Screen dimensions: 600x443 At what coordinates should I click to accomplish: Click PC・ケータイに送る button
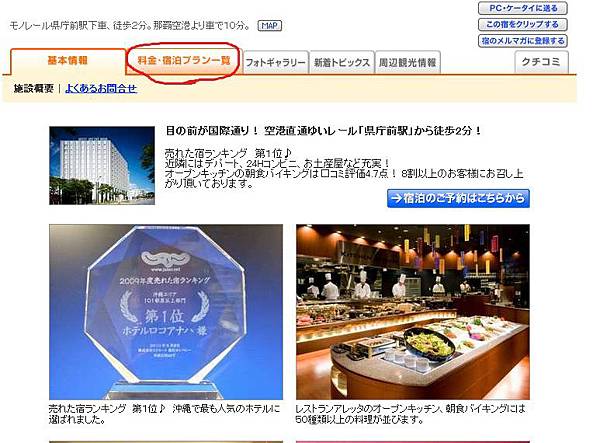click(523, 8)
